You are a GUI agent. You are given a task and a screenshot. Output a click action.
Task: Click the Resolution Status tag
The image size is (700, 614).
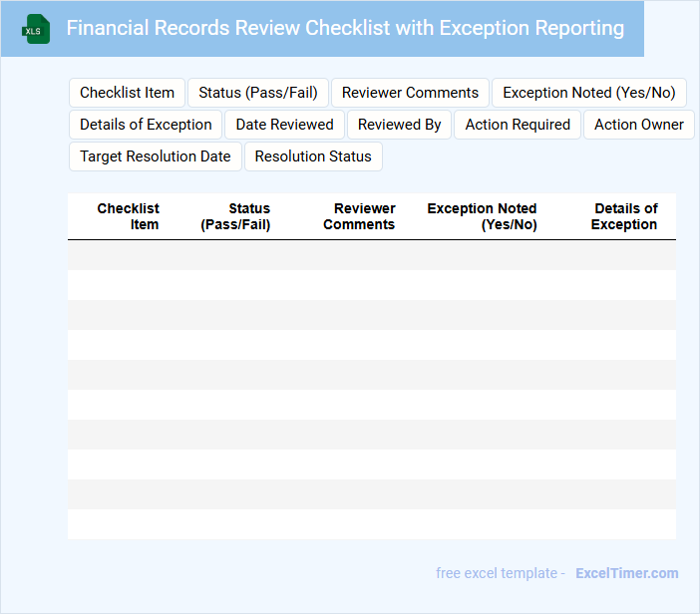click(x=313, y=156)
